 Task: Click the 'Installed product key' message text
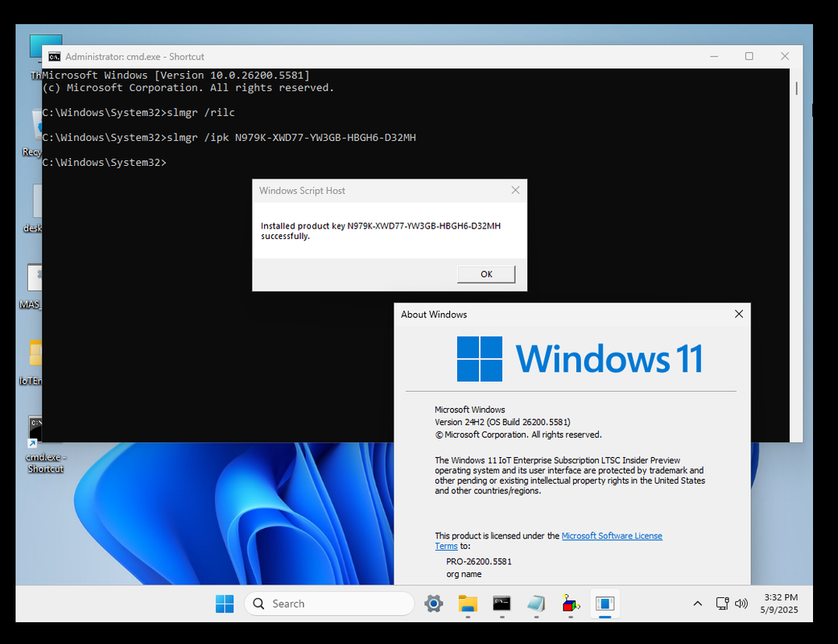[381, 231]
